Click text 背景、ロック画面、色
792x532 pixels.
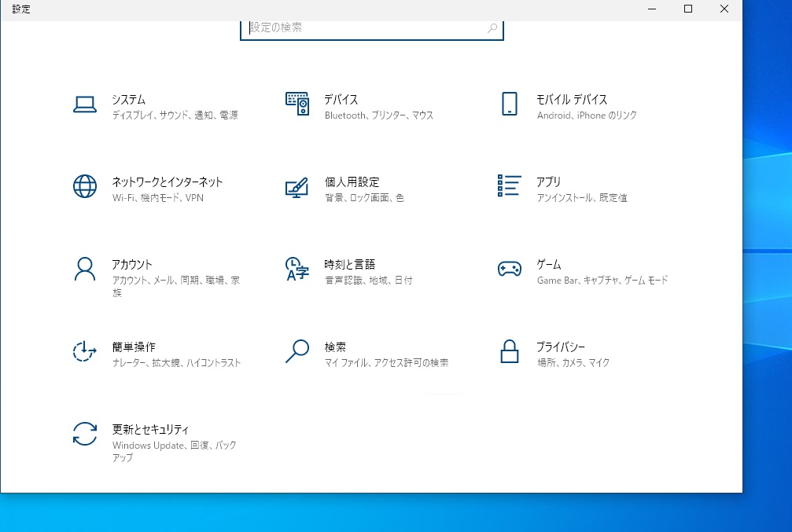[x=364, y=197]
